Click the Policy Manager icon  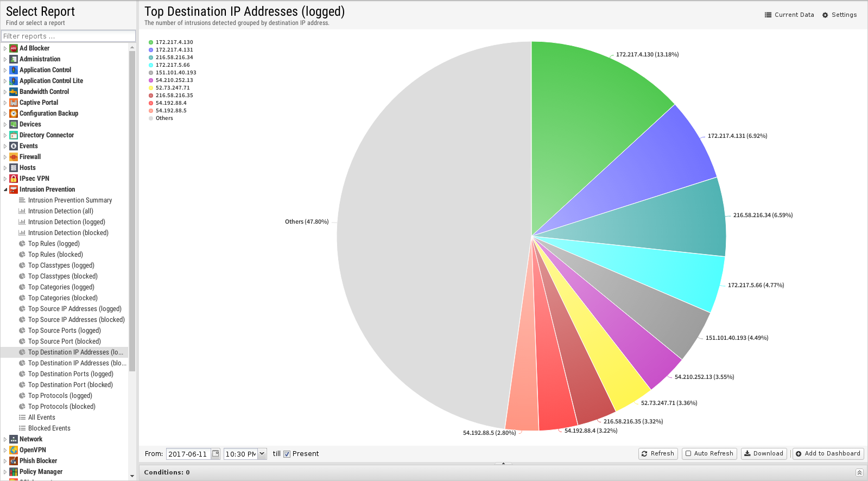tap(14, 472)
